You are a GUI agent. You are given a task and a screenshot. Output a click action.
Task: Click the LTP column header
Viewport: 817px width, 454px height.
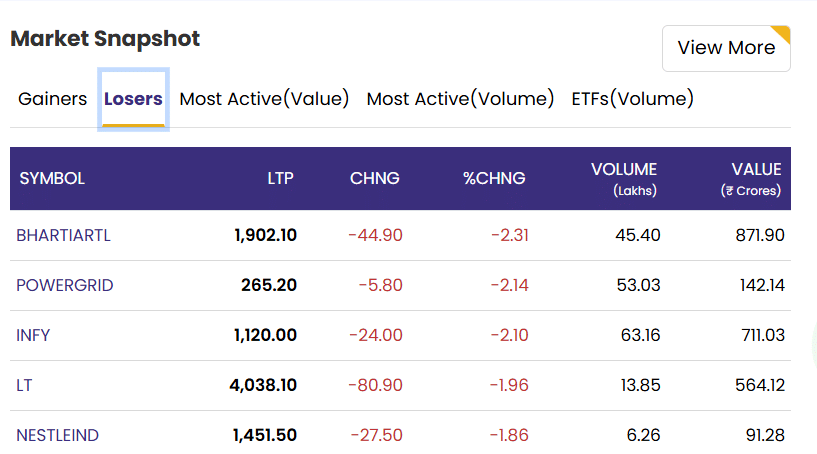(x=280, y=178)
